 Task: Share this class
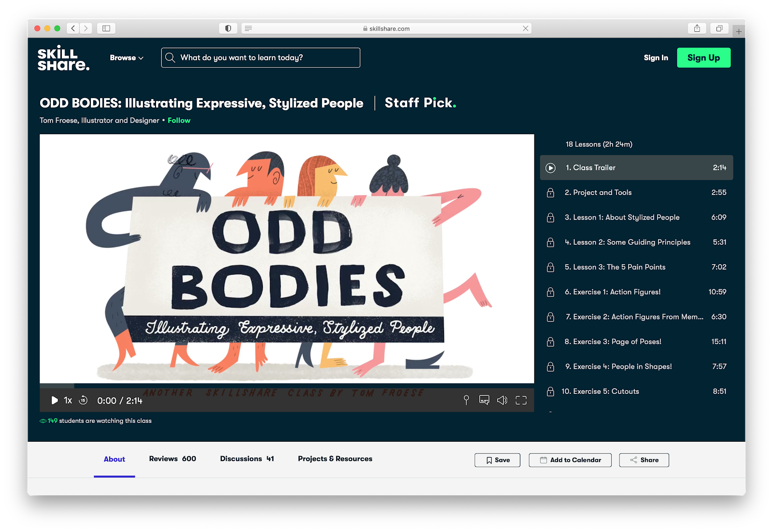point(644,460)
